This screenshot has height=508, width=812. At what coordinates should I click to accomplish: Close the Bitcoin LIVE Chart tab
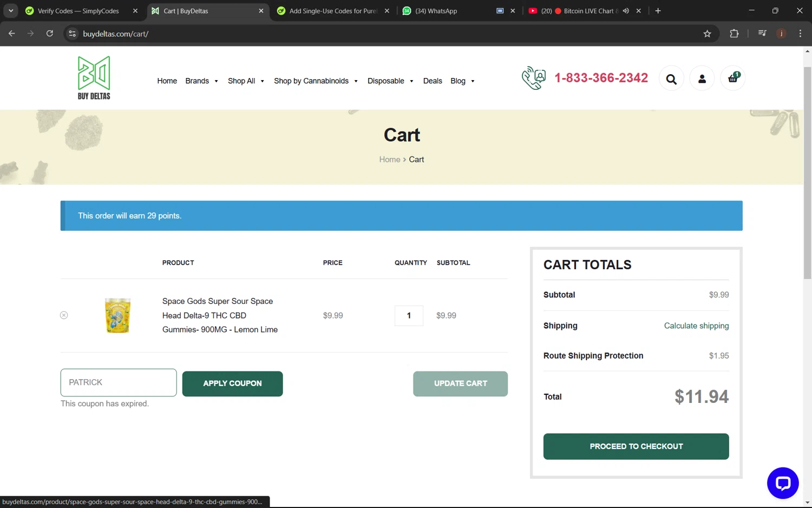coord(638,11)
